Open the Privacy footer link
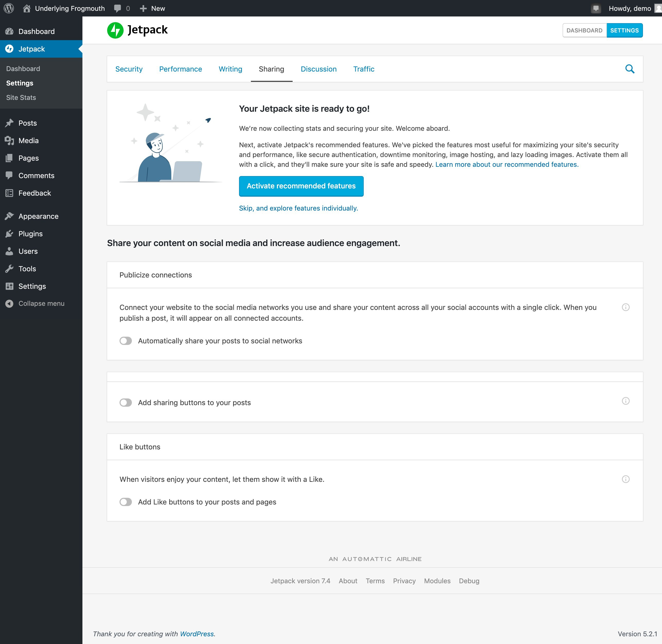This screenshot has height=644, width=662. point(404,581)
